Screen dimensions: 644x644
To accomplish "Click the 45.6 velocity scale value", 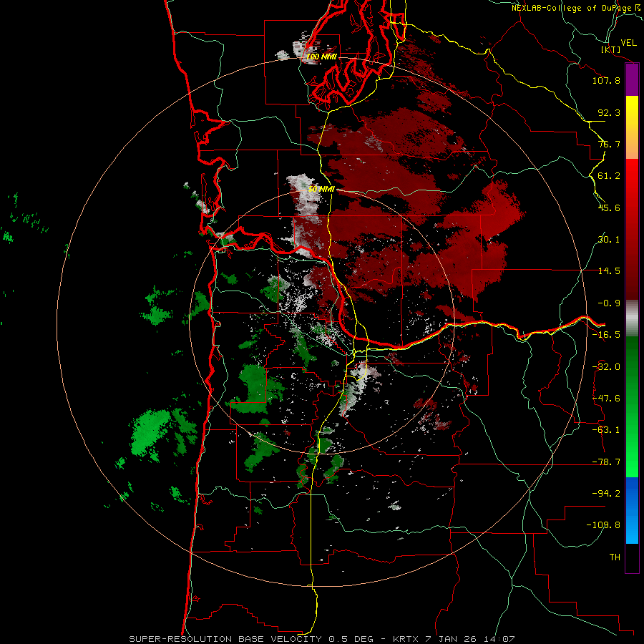I will (x=609, y=208).
